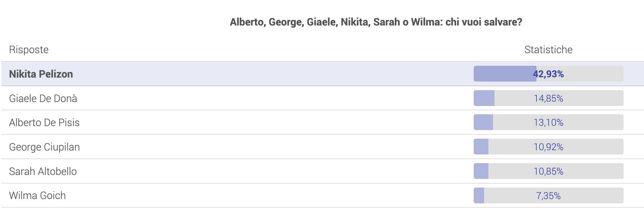Click the filled portion of Giaele's bar
The image size is (644, 217).
pos(484,98)
